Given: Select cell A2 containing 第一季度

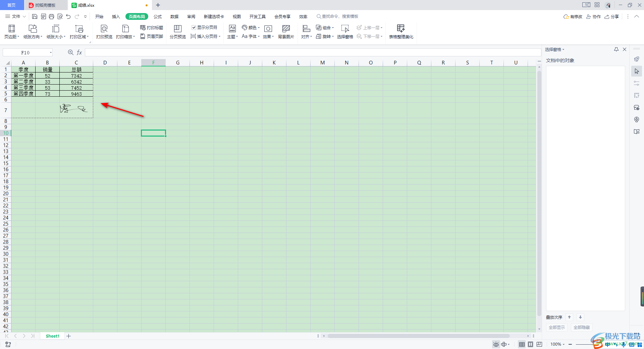Looking at the screenshot, I should point(23,76).
